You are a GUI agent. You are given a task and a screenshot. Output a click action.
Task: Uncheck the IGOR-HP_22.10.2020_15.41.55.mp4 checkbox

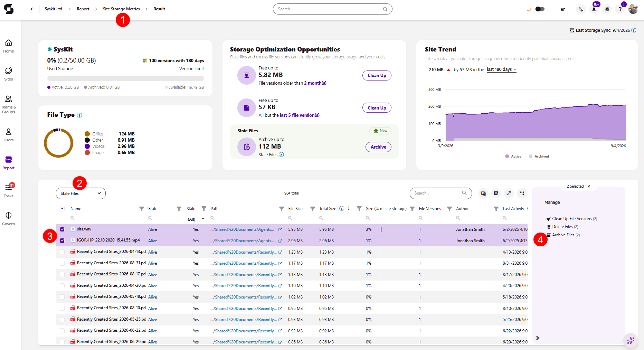click(62, 240)
